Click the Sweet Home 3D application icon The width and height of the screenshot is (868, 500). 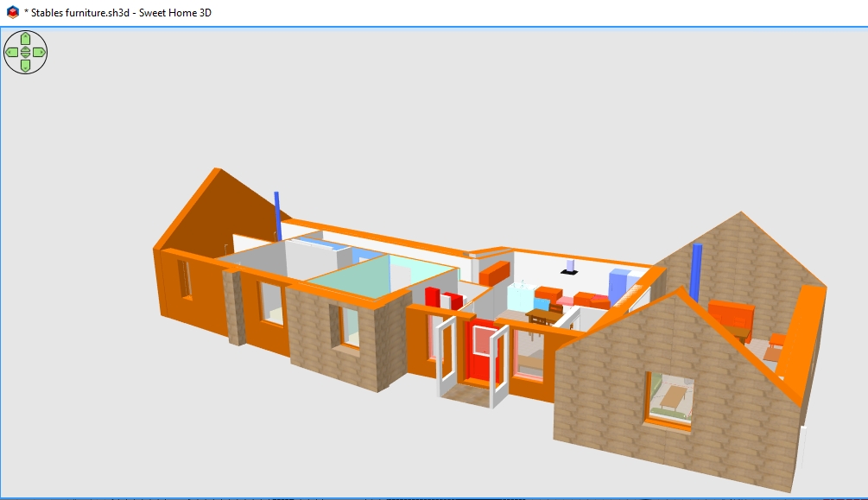(x=12, y=13)
